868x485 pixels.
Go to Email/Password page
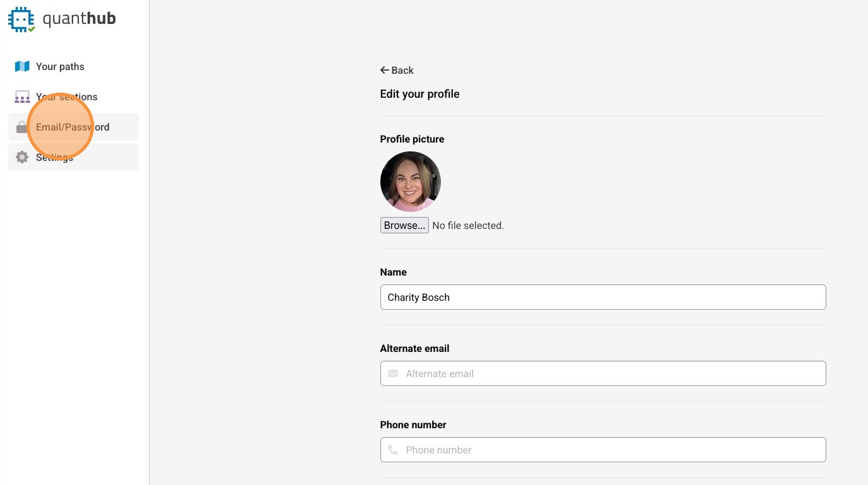point(73,127)
